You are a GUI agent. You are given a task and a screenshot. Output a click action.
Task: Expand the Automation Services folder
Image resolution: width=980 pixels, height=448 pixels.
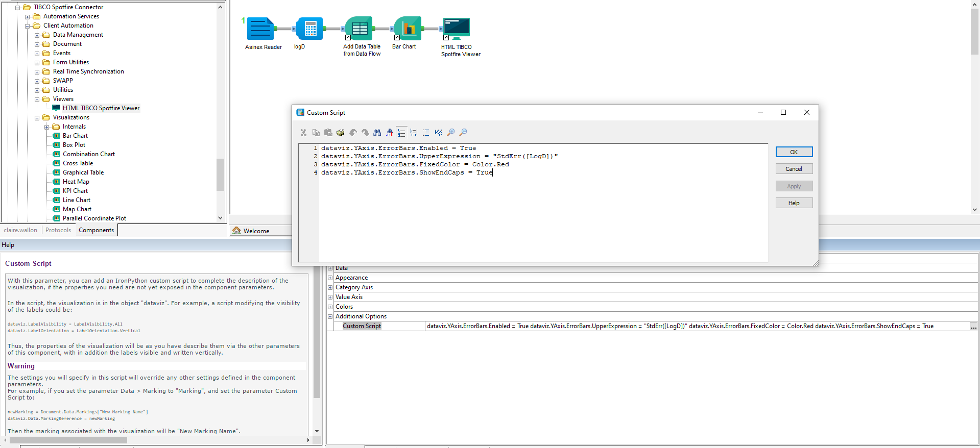click(x=28, y=17)
